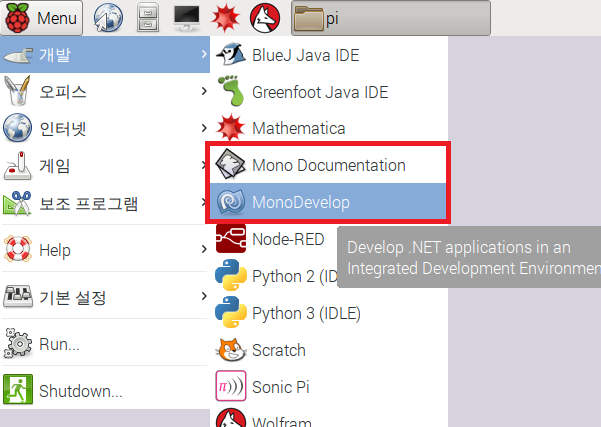The height and width of the screenshot is (427, 601).
Task: Open the 오피스 menu category
Action: pos(105,91)
